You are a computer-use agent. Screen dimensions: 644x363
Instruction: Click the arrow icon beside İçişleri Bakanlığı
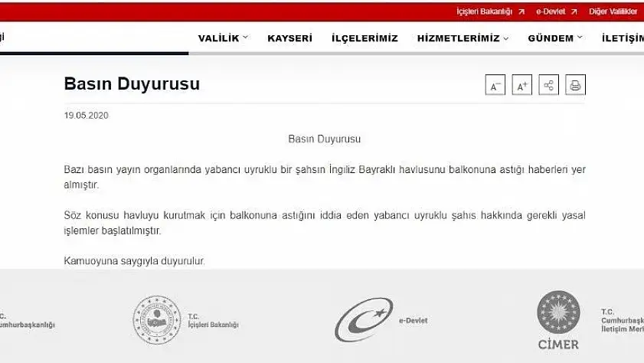[x=521, y=12]
